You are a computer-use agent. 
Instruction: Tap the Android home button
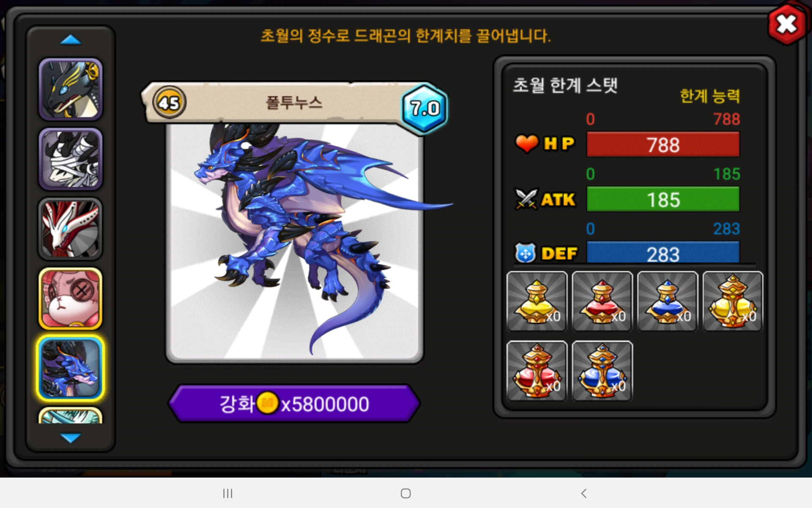[x=406, y=493]
